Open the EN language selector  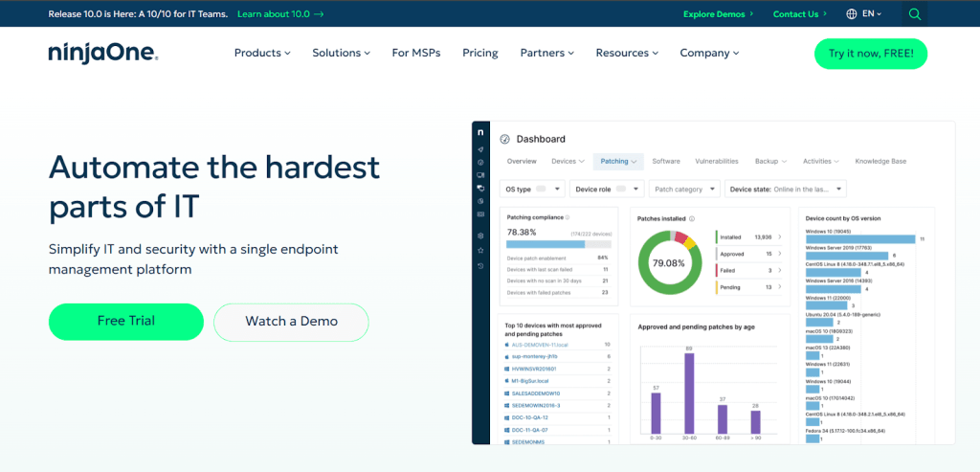click(x=864, y=14)
